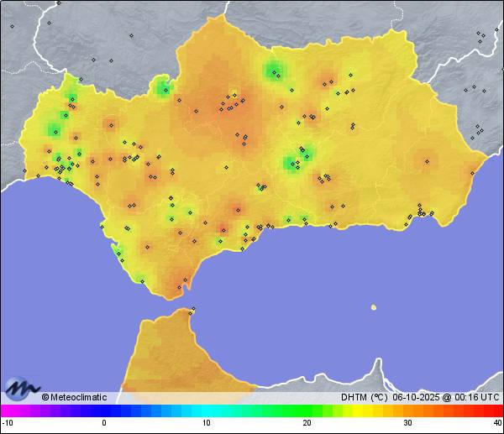Click the station marker at the Strait near Ceuta
Viewport: 504px width, 434px height.
(192, 311)
